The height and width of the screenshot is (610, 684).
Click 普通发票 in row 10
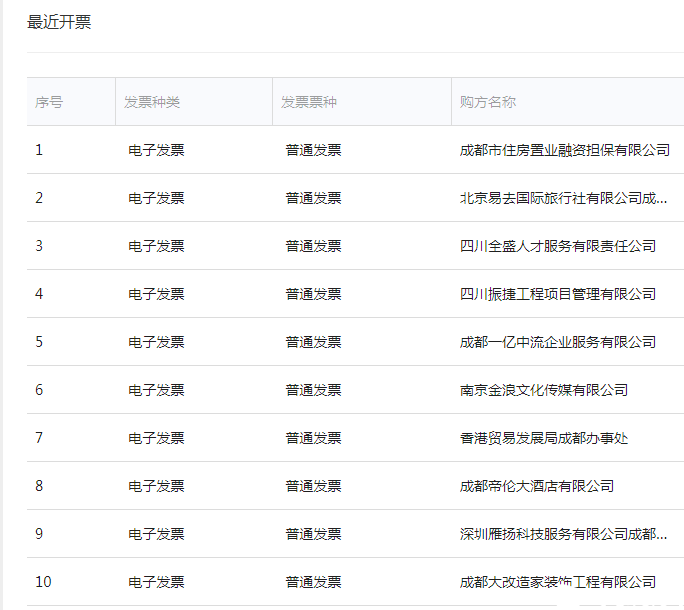pyautogui.click(x=313, y=582)
